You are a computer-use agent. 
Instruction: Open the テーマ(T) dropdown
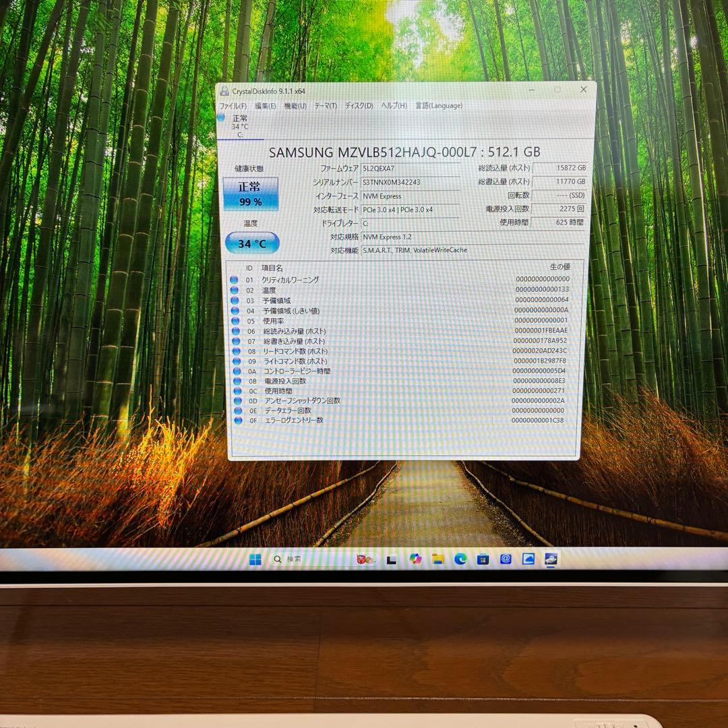click(327, 106)
